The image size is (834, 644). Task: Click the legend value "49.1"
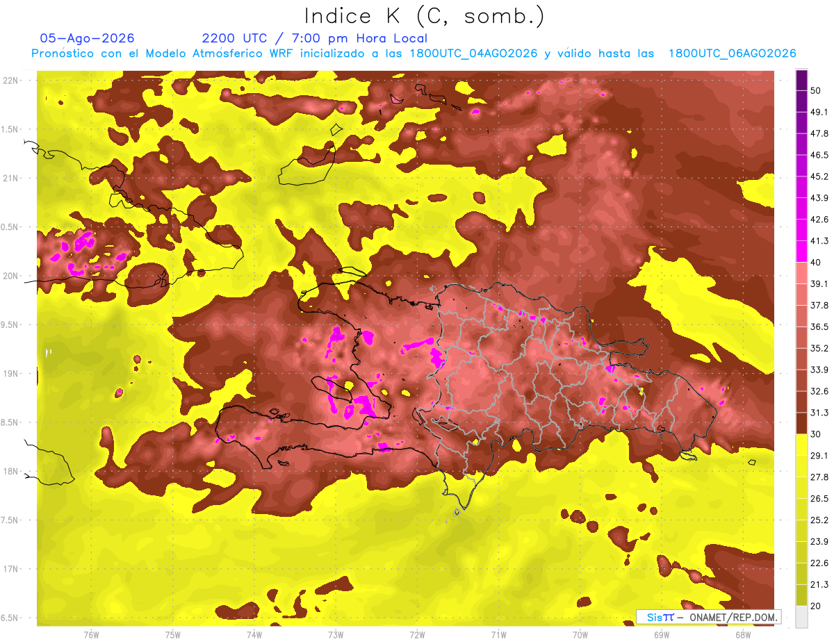pos(819,112)
